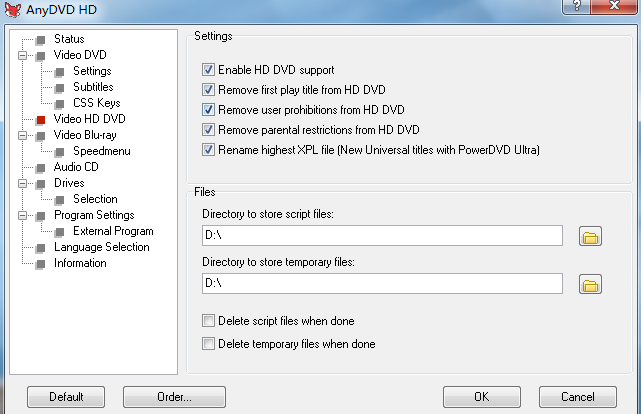This screenshot has width=641, height=414.
Task: Collapse the Program Settings tree branch
Action: point(22,215)
